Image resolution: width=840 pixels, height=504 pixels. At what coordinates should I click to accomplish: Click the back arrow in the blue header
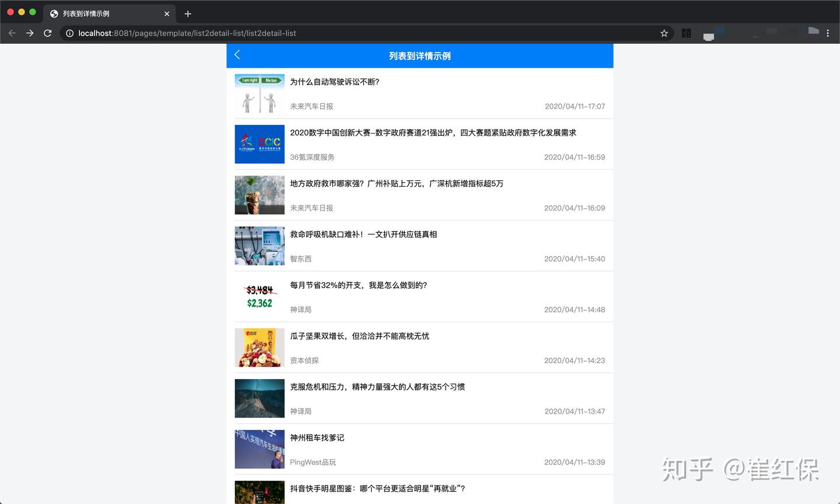click(x=237, y=54)
